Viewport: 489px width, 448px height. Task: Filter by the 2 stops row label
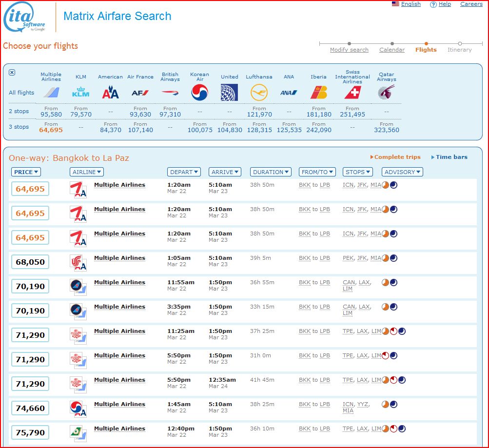click(19, 111)
